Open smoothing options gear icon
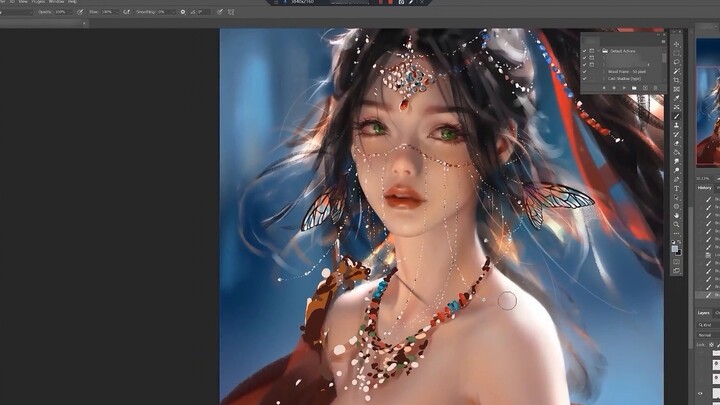The image size is (720, 405). click(x=183, y=12)
